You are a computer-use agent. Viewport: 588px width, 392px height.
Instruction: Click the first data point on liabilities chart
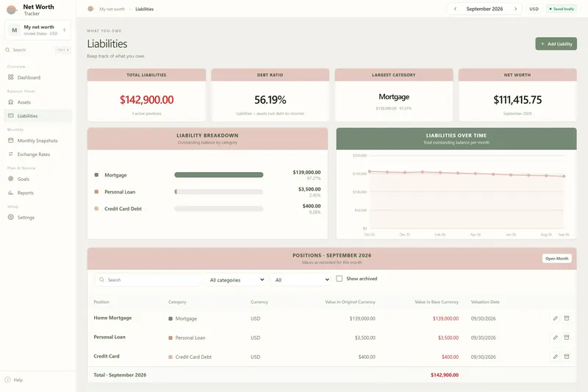pos(370,171)
